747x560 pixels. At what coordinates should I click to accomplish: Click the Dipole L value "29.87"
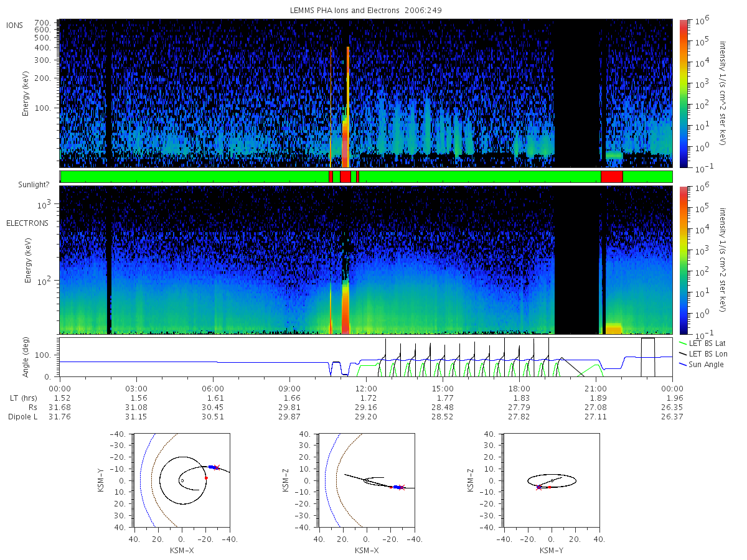(x=289, y=417)
